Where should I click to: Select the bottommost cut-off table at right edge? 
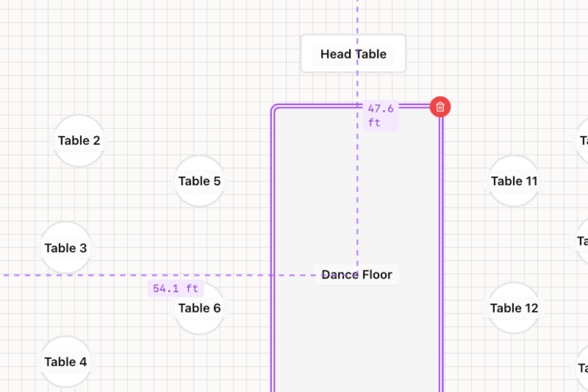click(583, 368)
